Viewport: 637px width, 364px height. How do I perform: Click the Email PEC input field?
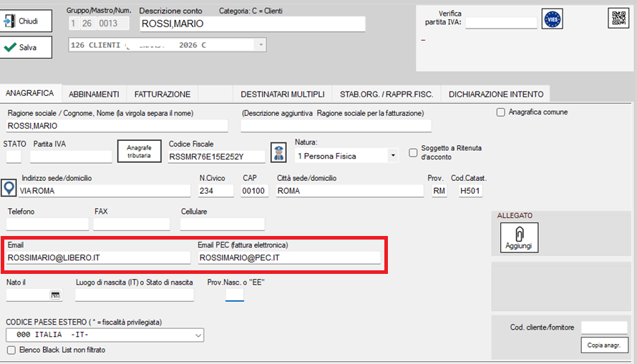[x=288, y=257]
